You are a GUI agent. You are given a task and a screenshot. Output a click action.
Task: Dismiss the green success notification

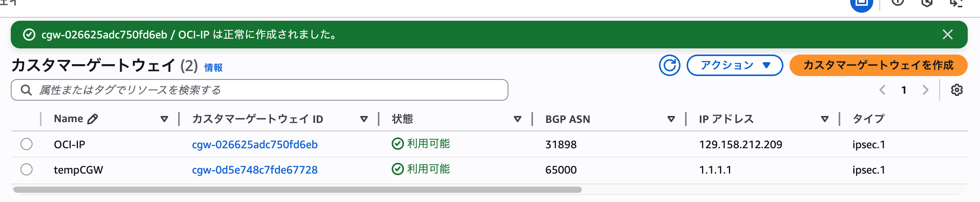pyautogui.click(x=947, y=35)
